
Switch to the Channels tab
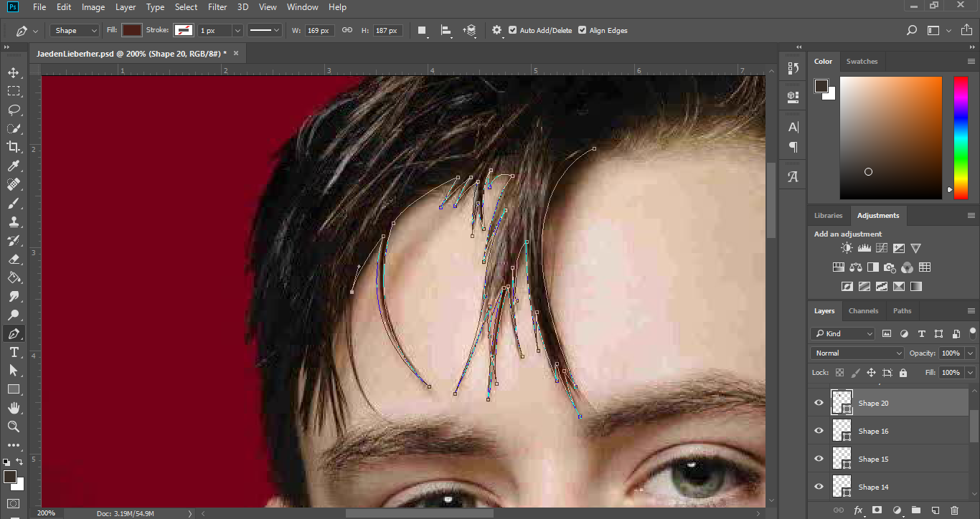(x=863, y=311)
